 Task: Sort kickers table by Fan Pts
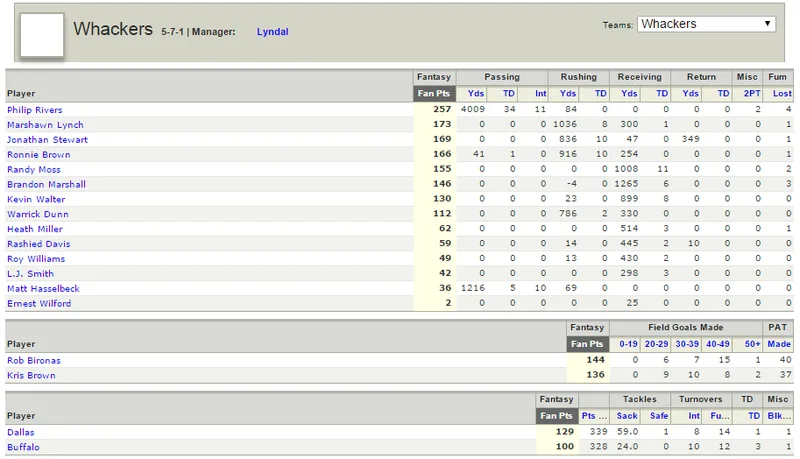[x=587, y=344]
